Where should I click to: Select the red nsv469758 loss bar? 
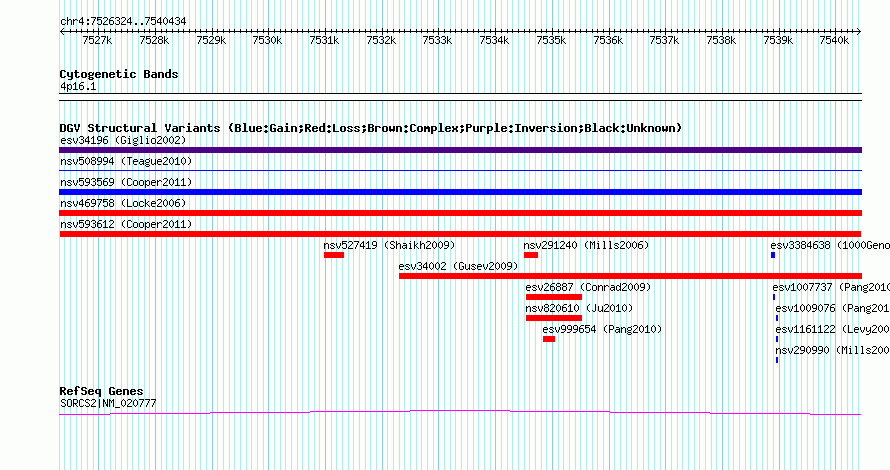460,213
